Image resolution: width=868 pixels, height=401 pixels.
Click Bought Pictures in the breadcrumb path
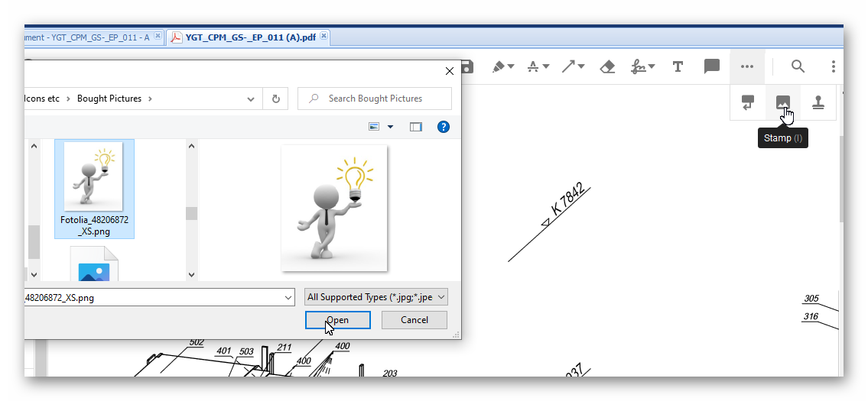pyautogui.click(x=109, y=99)
